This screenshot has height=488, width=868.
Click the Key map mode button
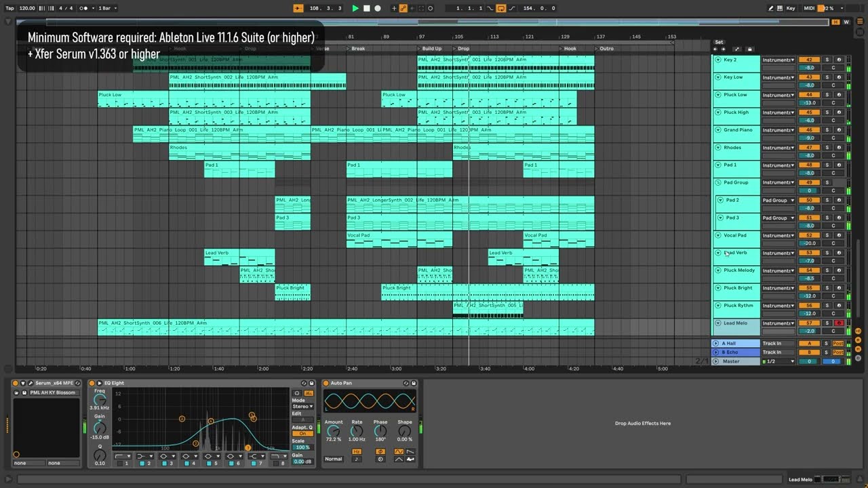791,8
